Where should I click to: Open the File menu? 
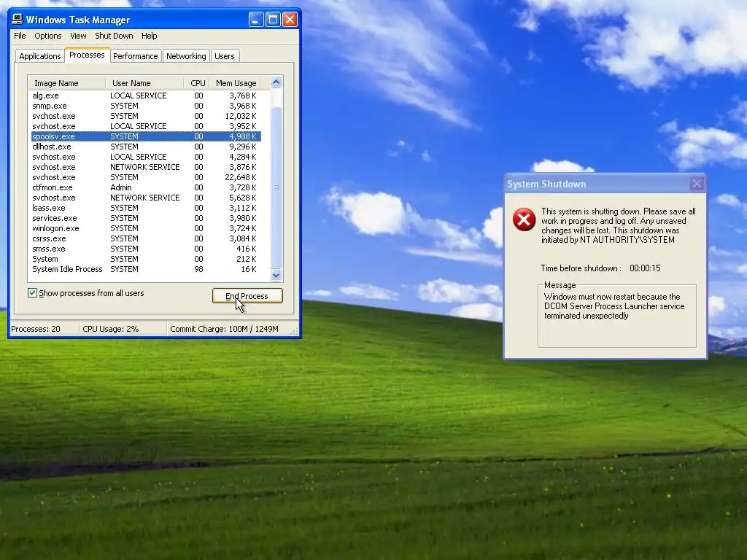(20, 36)
